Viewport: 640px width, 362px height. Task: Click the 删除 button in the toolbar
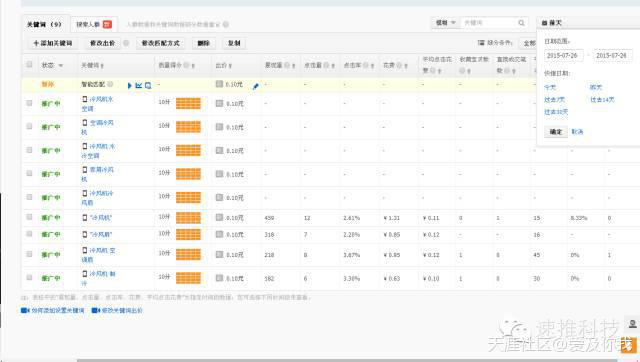point(203,43)
